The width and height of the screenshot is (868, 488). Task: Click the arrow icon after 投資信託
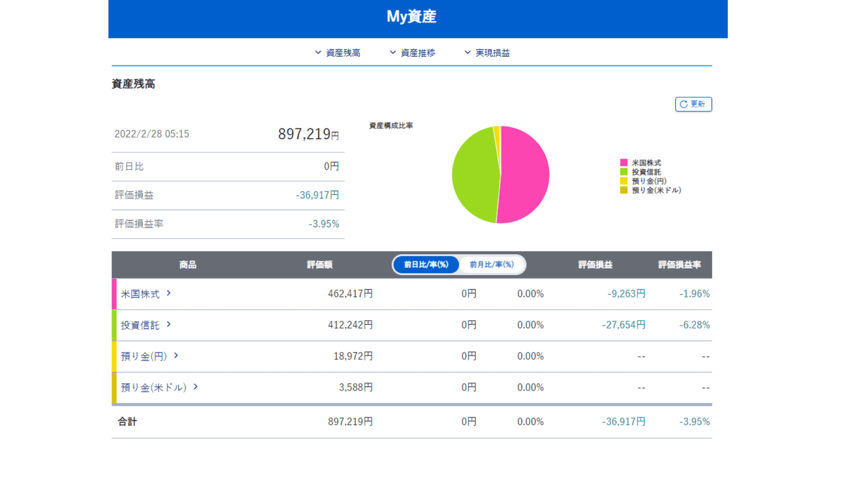coord(168,325)
